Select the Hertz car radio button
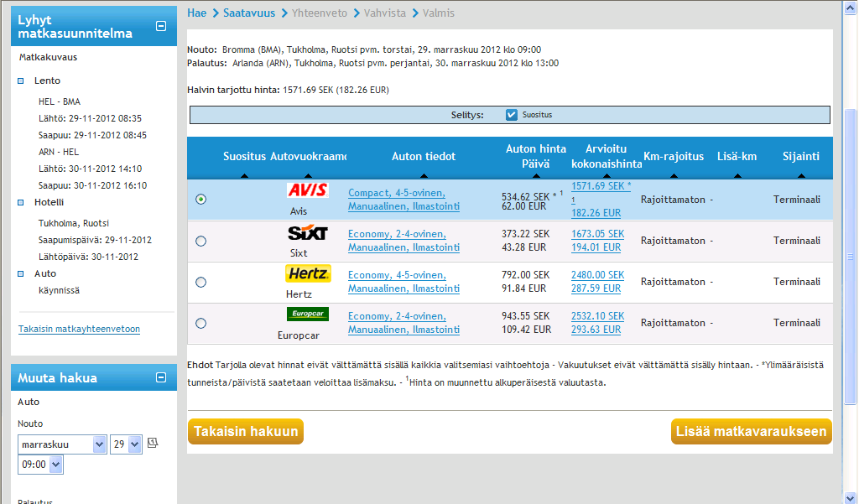The width and height of the screenshot is (859, 504). pos(201,282)
